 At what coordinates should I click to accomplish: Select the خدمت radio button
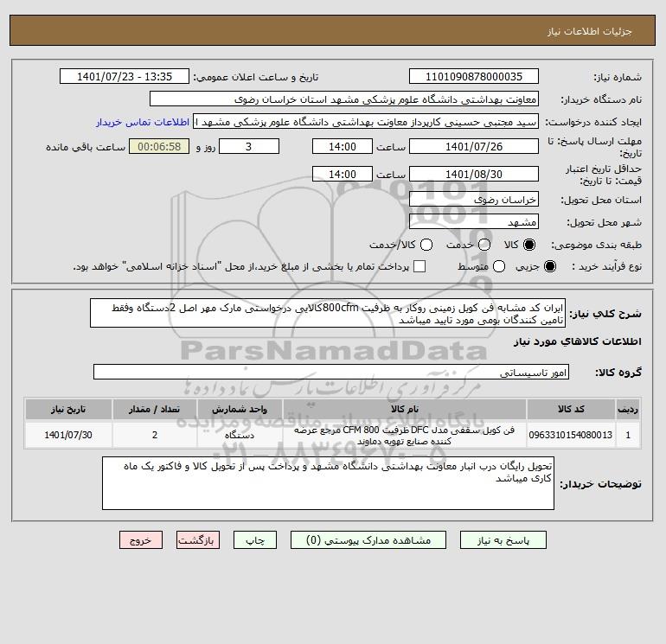pyautogui.click(x=484, y=245)
